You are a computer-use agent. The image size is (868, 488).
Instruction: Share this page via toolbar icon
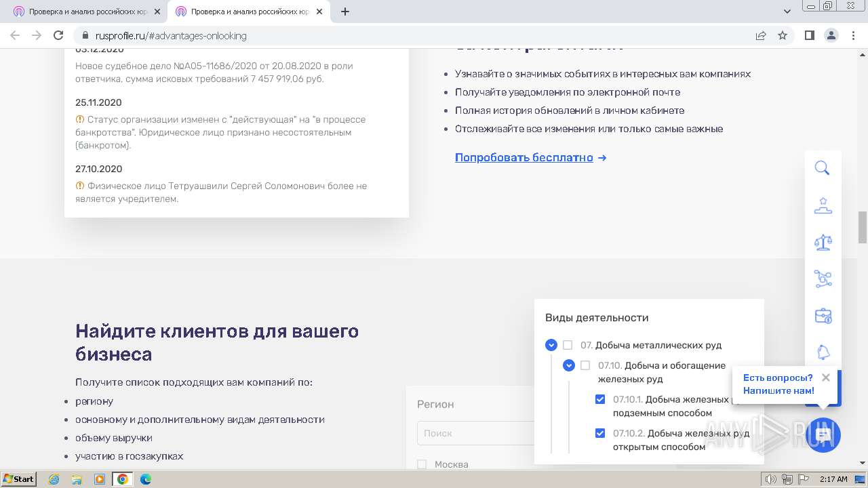click(x=761, y=35)
